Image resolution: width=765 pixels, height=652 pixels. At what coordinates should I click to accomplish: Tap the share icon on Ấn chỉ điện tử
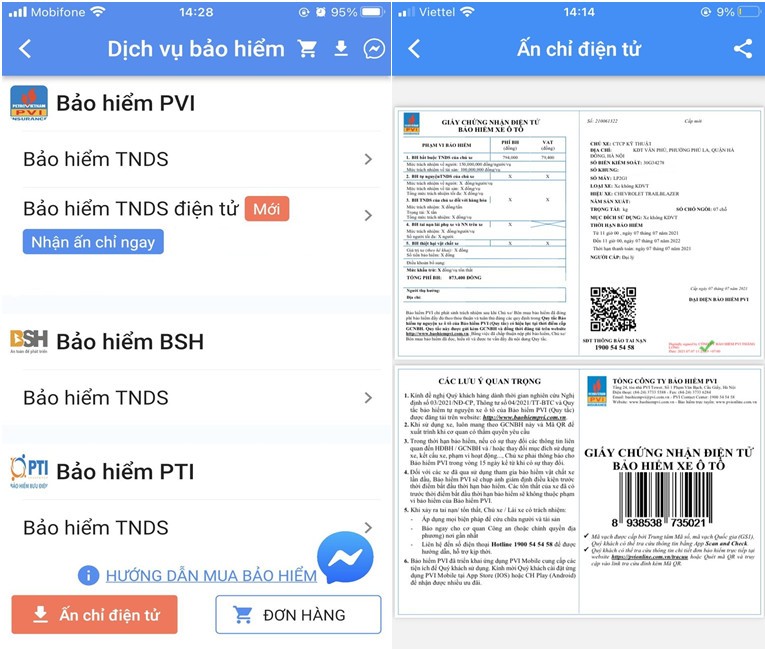click(x=743, y=49)
